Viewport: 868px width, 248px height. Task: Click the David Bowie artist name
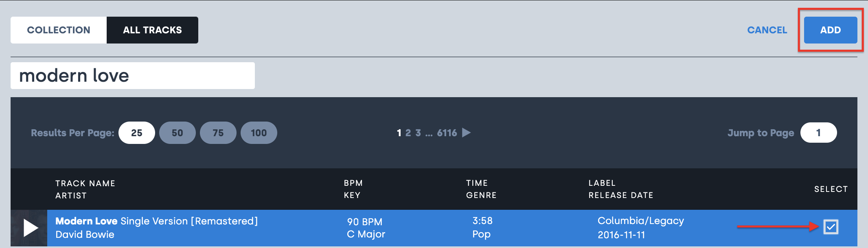click(x=85, y=235)
